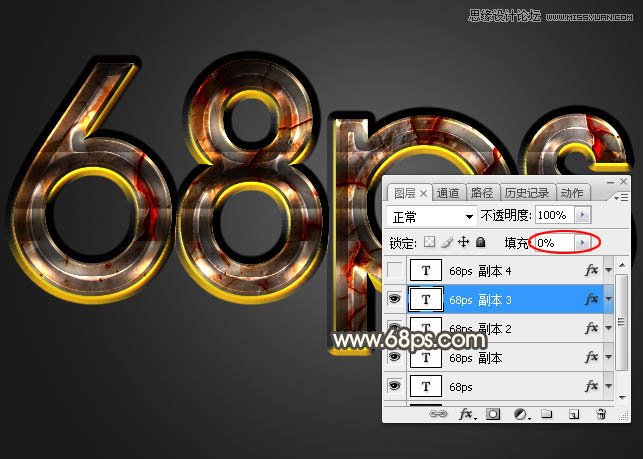Hide the bottom 68ps layer
Screen dimensions: 643x459
pos(394,386)
